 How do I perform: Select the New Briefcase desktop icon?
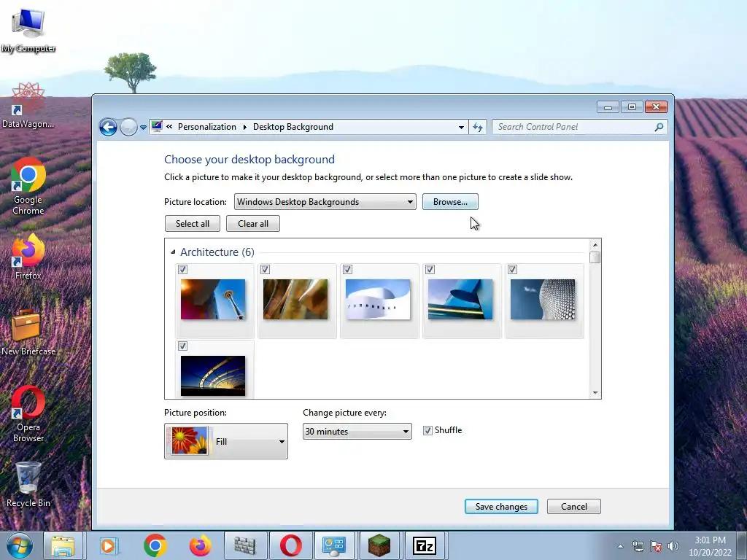tap(28, 332)
